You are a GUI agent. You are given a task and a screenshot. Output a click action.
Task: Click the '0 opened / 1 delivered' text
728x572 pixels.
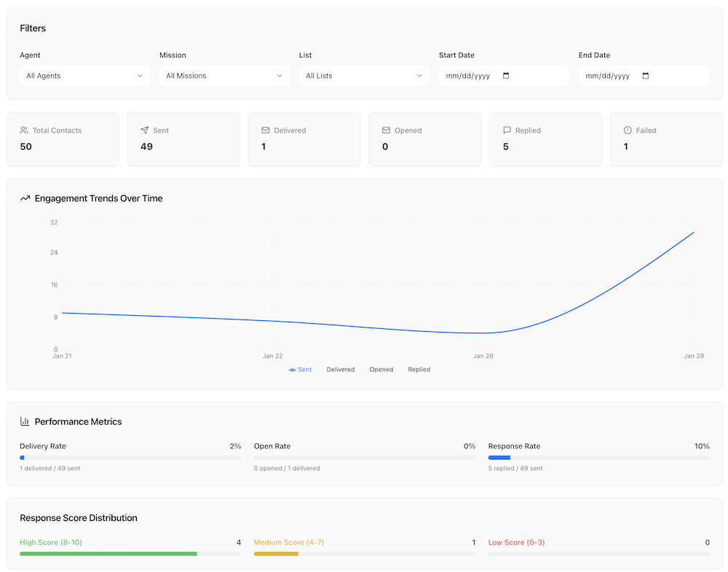click(x=287, y=469)
